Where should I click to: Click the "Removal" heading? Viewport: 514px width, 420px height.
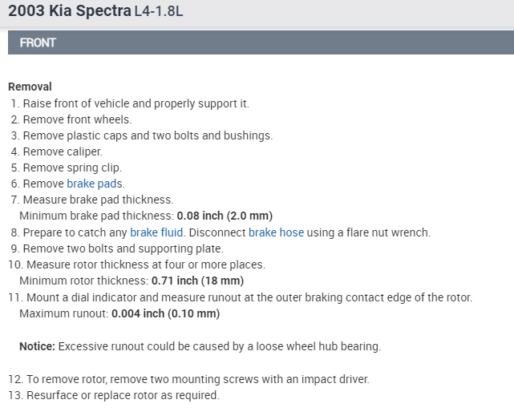click(x=30, y=87)
